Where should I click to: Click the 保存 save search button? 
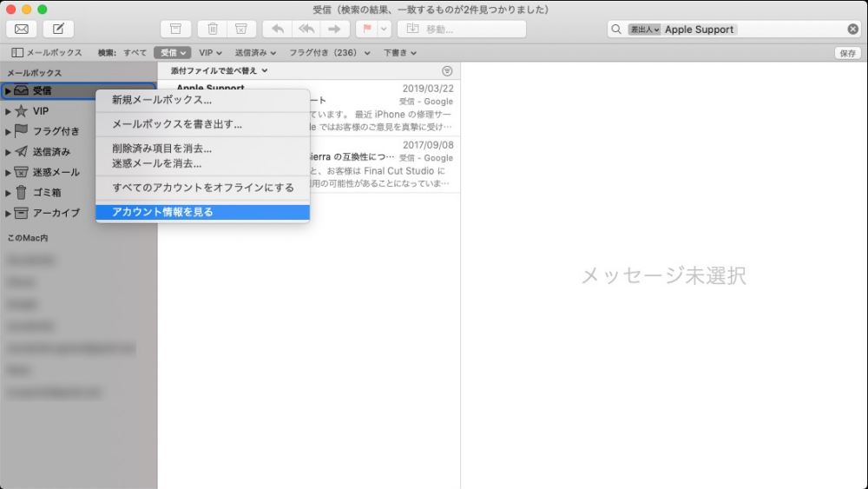click(847, 53)
